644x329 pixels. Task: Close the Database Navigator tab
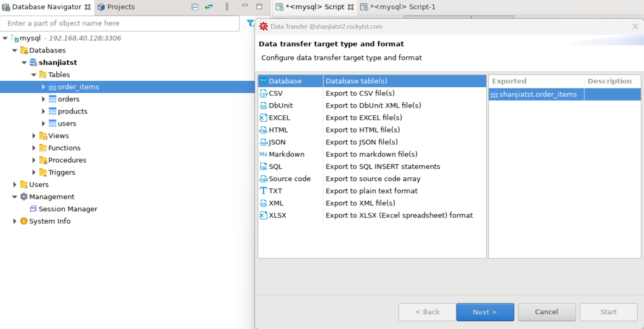(x=88, y=7)
